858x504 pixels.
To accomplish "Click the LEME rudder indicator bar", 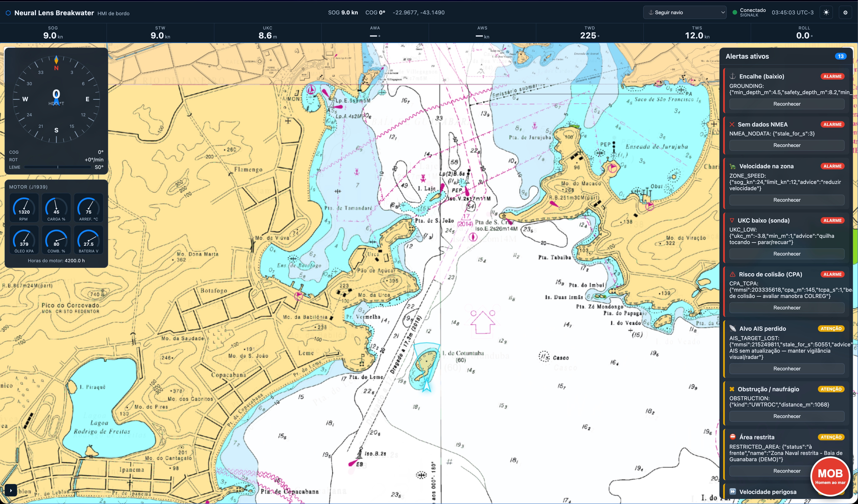I will click(57, 167).
